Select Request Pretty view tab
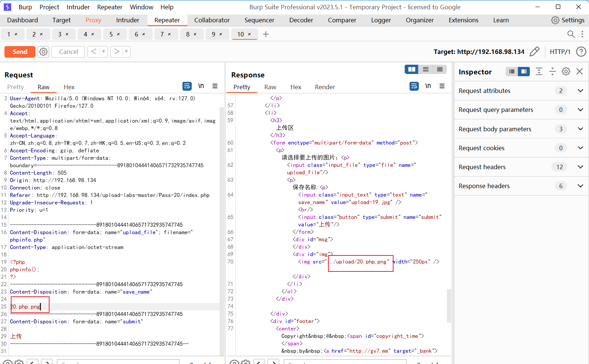 16,87
